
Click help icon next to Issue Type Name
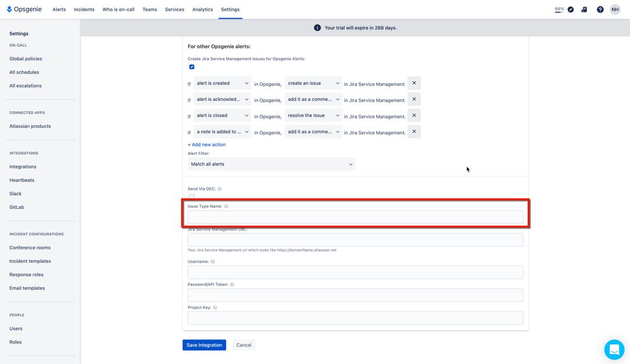[x=226, y=206]
